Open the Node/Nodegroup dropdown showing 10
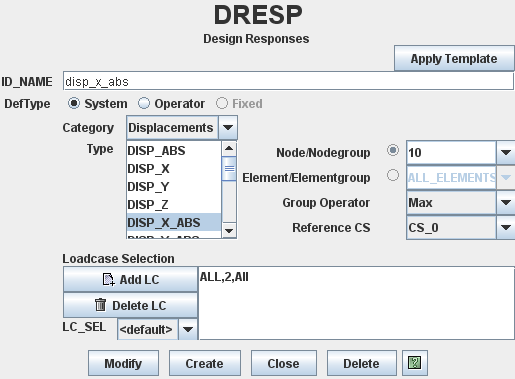Screen dimensions: 515x379 (461, 153)
